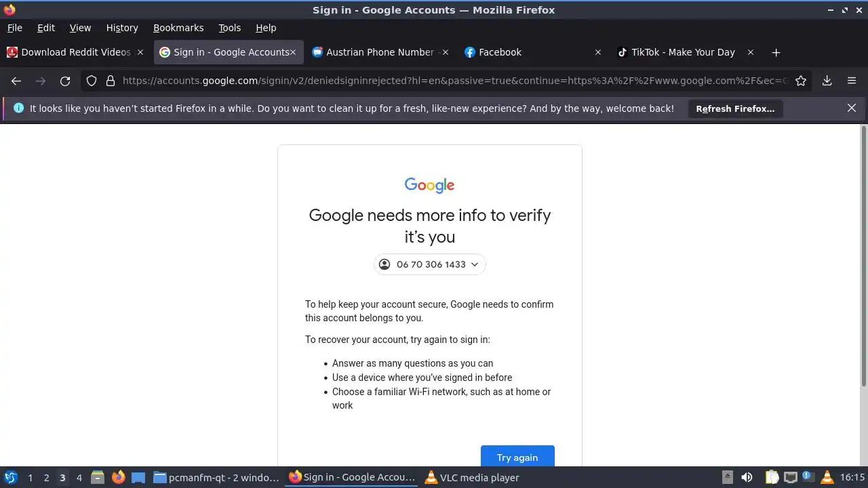This screenshot has height=488, width=868.
Task: Click the Firefox icon in title bar
Action: pyautogui.click(x=9, y=9)
